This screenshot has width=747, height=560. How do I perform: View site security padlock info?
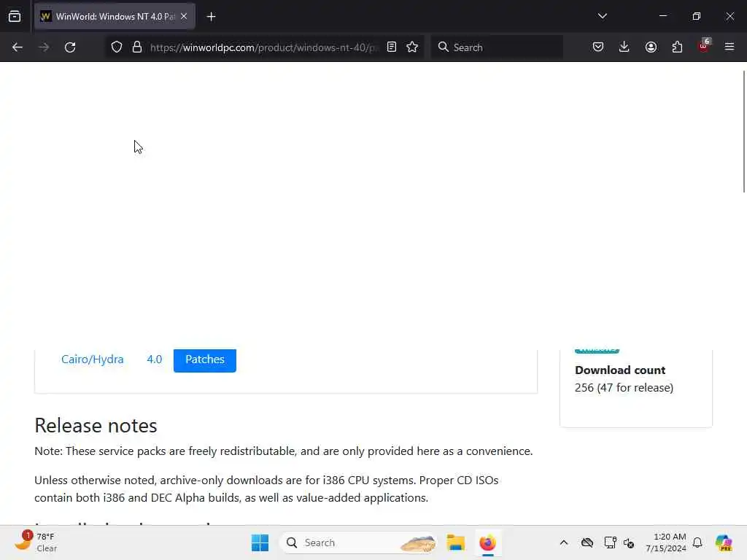[x=137, y=47]
